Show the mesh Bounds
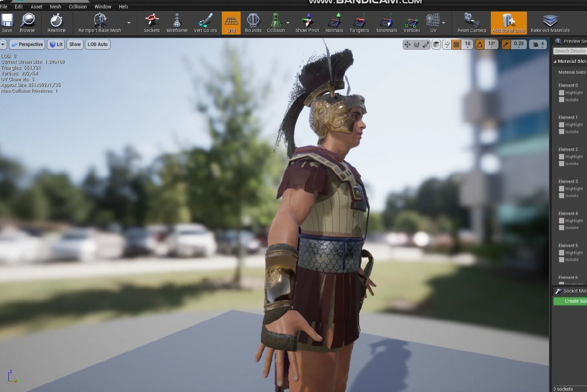The width and height of the screenshot is (587, 392). click(253, 22)
